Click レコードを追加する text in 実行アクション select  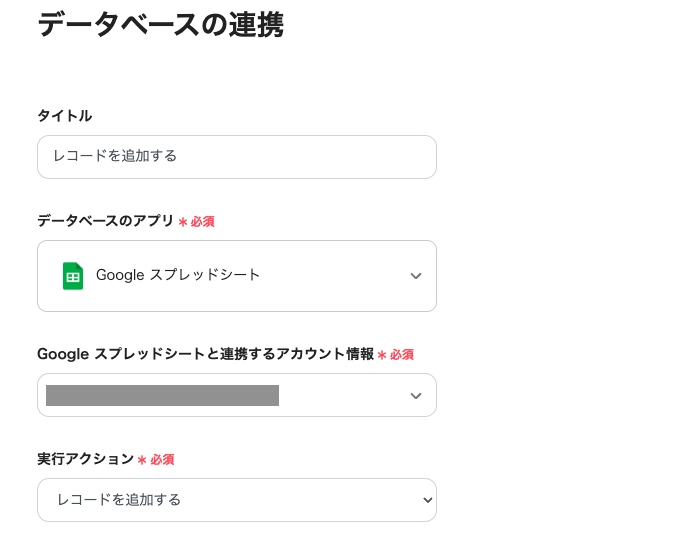tap(119, 500)
